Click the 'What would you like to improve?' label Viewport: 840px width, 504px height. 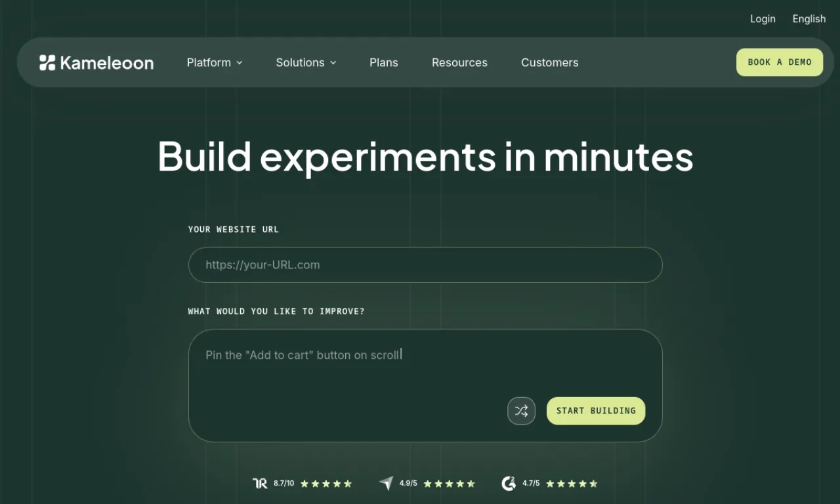[x=276, y=311]
